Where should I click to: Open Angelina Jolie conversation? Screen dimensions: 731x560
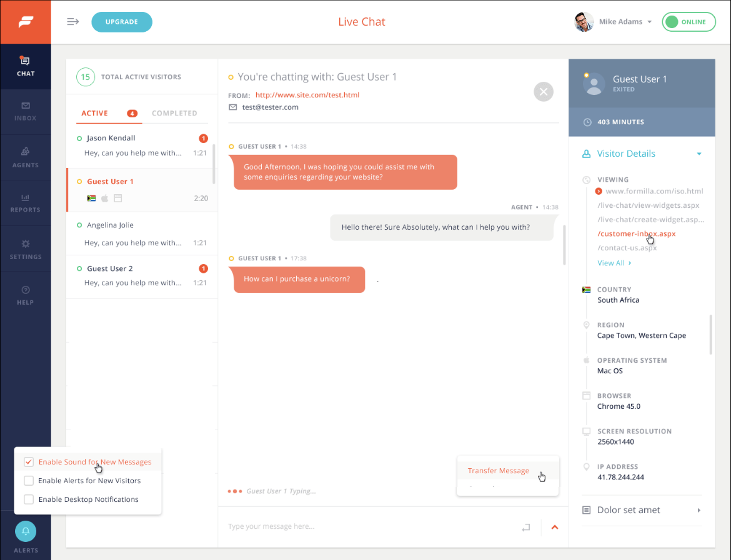(x=142, y=233)
